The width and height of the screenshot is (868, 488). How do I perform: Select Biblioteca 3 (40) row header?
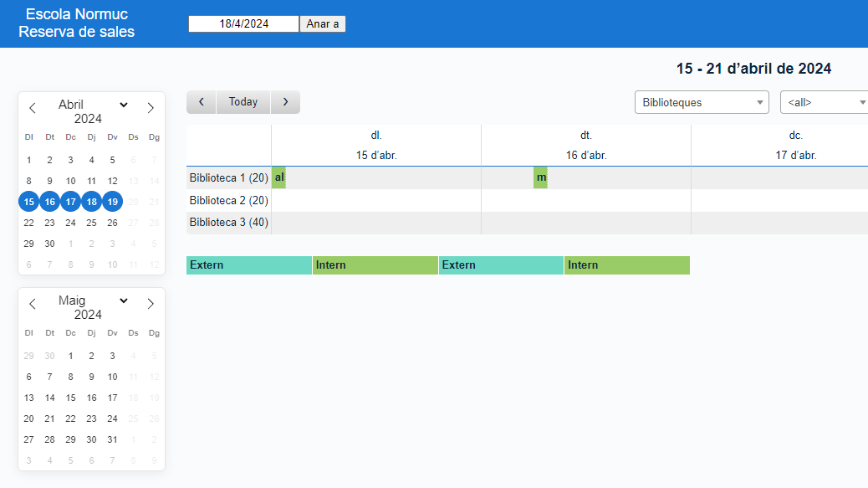tap(228, 223)
